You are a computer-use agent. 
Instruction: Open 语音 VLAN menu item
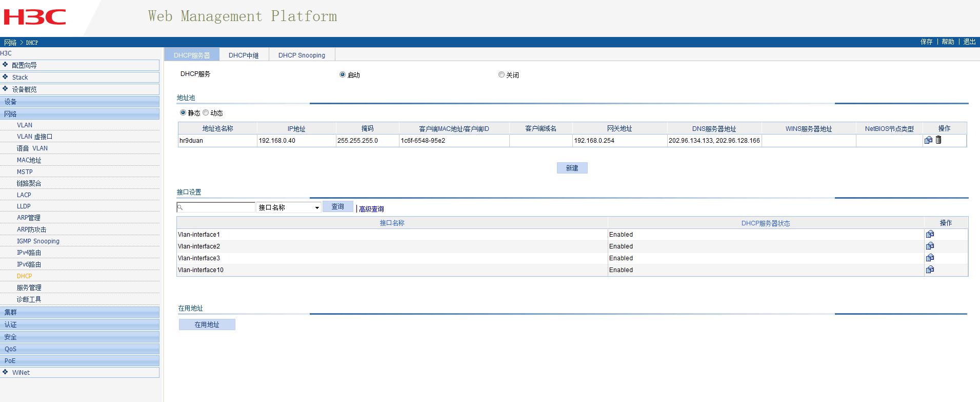point(32,148)
